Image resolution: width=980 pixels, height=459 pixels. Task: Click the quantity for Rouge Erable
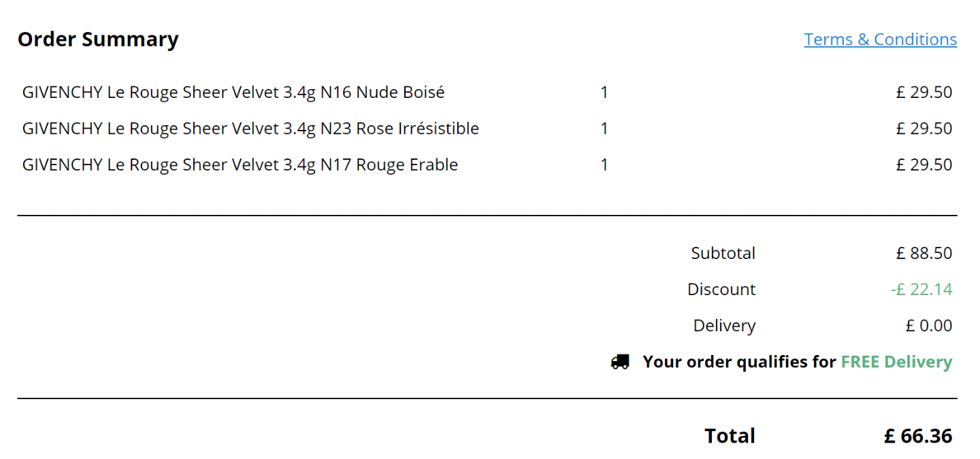click(x=604, y=165)
